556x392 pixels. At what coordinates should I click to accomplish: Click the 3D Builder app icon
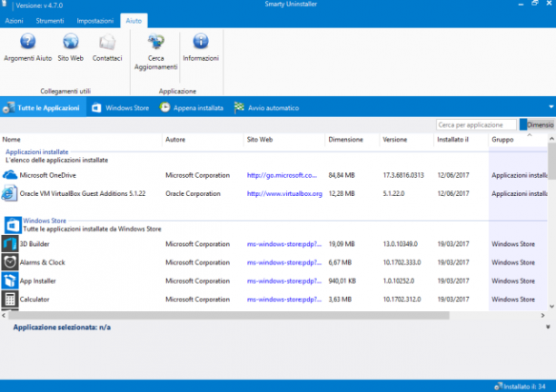(x=10, y=243)
